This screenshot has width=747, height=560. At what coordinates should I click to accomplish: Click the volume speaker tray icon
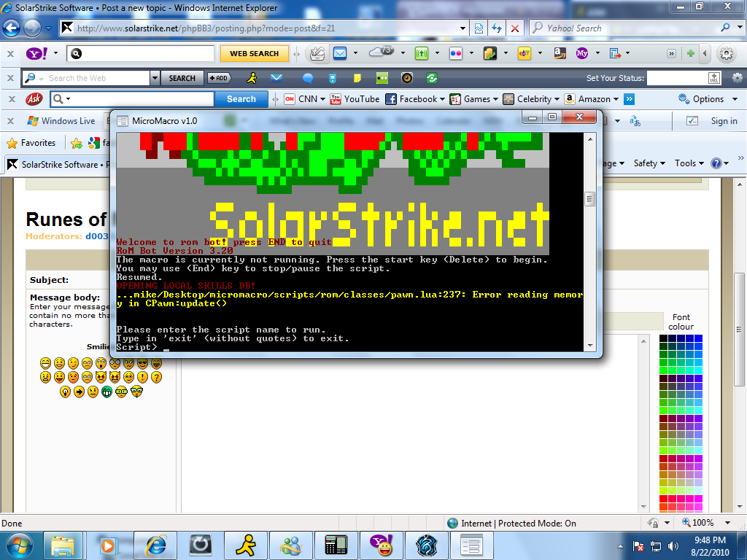673,546
